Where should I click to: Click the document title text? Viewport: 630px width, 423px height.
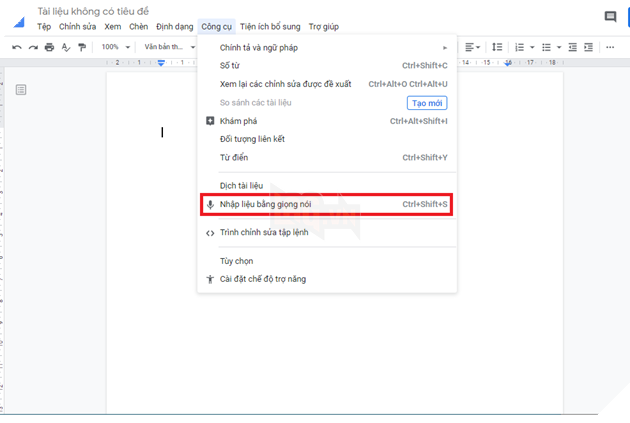point(93,11)
